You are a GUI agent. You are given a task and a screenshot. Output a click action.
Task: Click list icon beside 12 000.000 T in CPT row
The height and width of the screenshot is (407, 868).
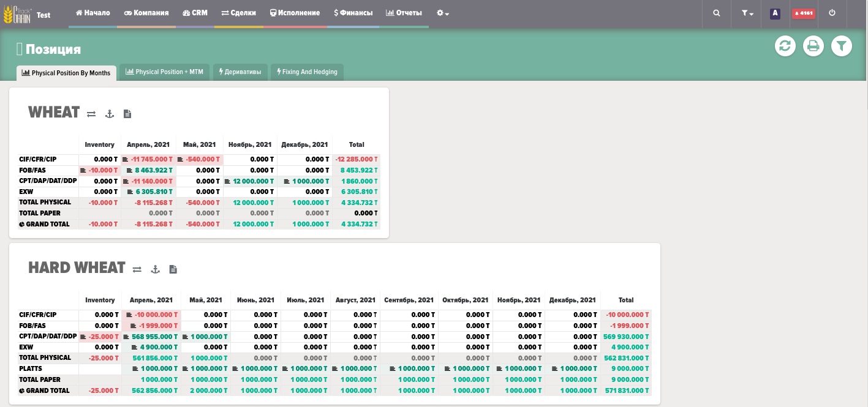point(228,182)
